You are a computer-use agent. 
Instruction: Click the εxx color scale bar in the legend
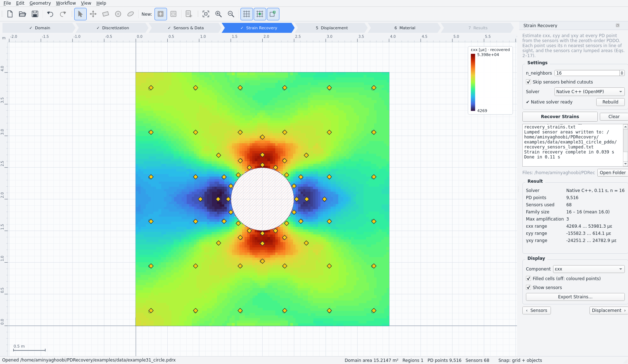click(x=473, y=82)
